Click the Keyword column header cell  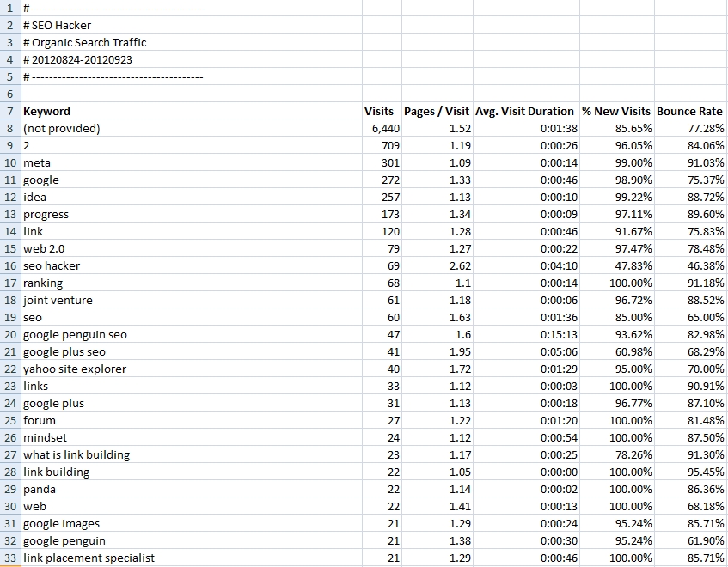[47, 112]
